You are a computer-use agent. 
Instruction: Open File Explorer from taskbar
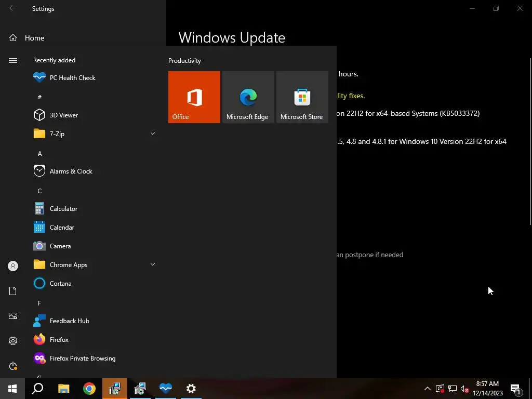pyautogui.click(x=63, y=389)
